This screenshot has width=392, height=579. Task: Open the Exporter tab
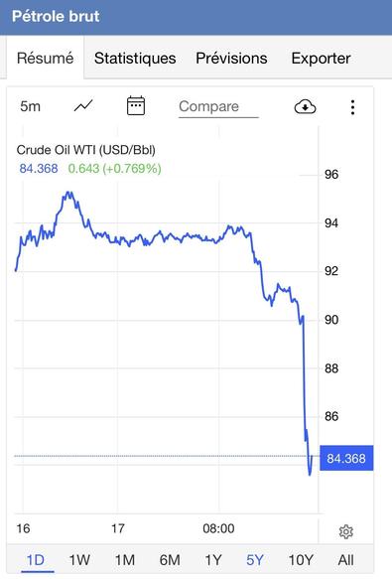point(321,58)
